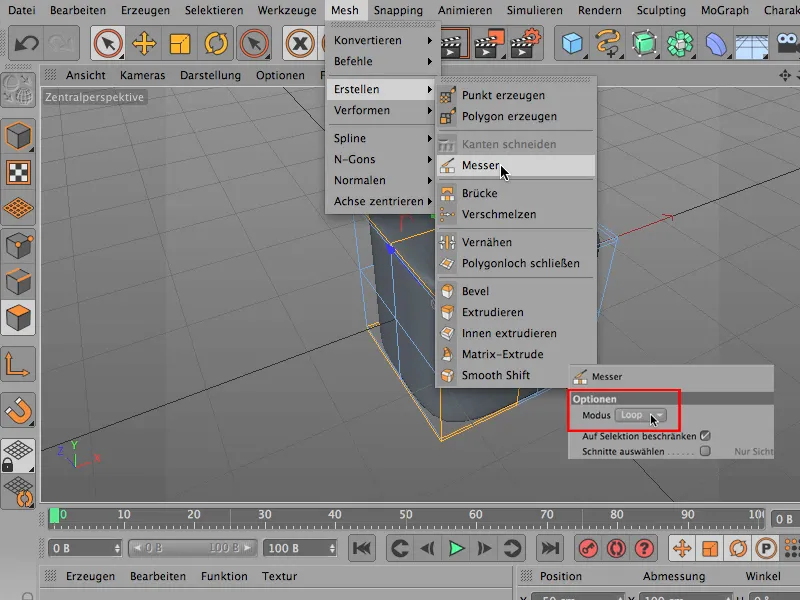Select Brücke tool from submenu
Screen dimensions: 800x600
(515, 193)
